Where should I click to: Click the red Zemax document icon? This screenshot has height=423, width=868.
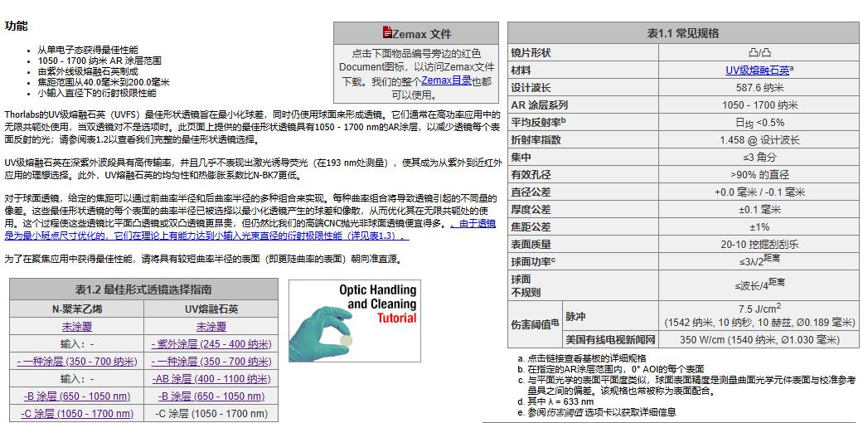pyautogui.click(x=387, y=32)
